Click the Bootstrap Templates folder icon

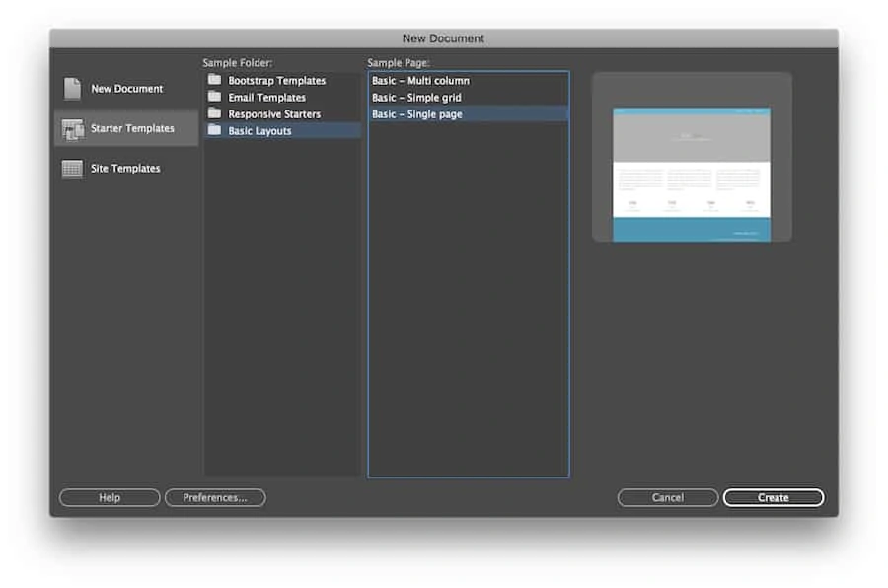click(x=214, y=80)
